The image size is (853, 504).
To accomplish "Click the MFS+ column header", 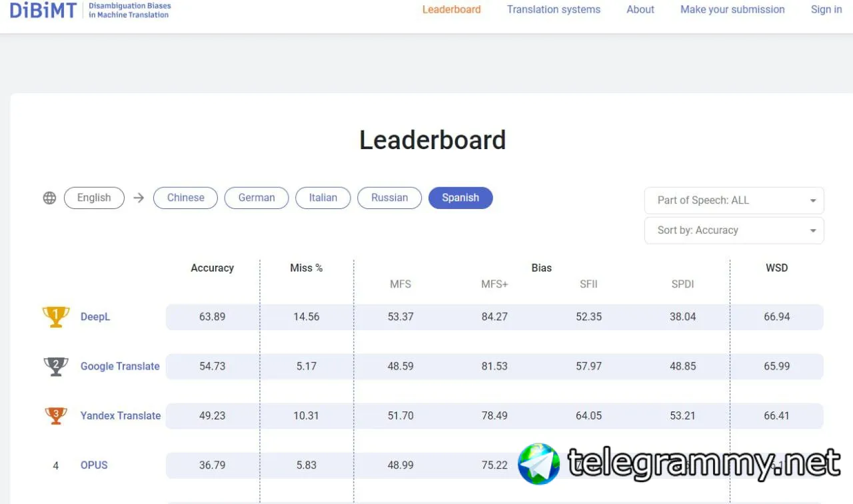I will point(494,284).
